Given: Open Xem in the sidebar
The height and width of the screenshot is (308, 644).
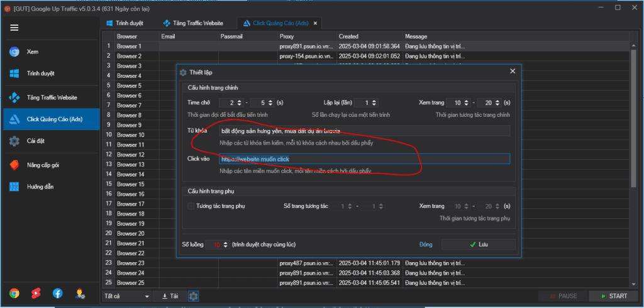Looking at the screenshot, I should 52,52.
